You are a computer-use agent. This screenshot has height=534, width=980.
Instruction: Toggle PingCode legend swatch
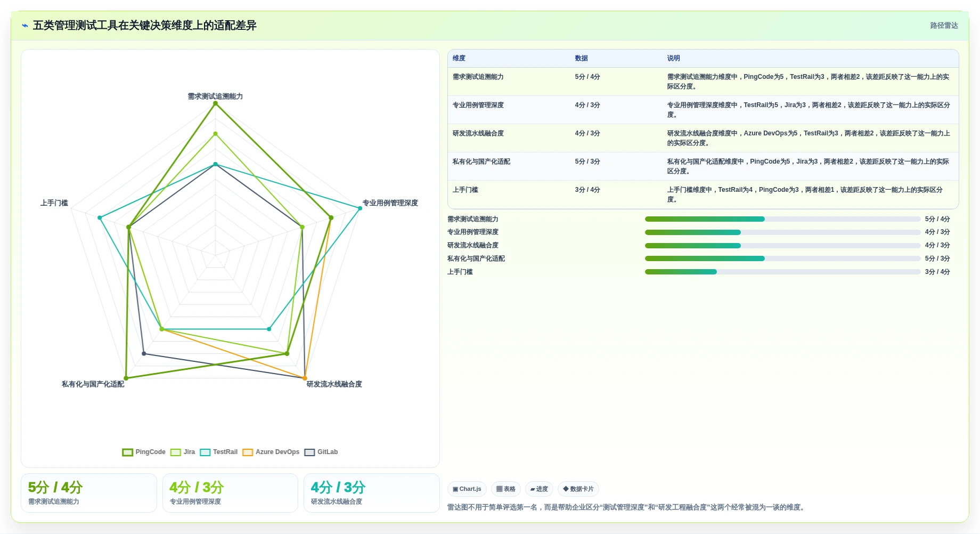tap(127, 452)
